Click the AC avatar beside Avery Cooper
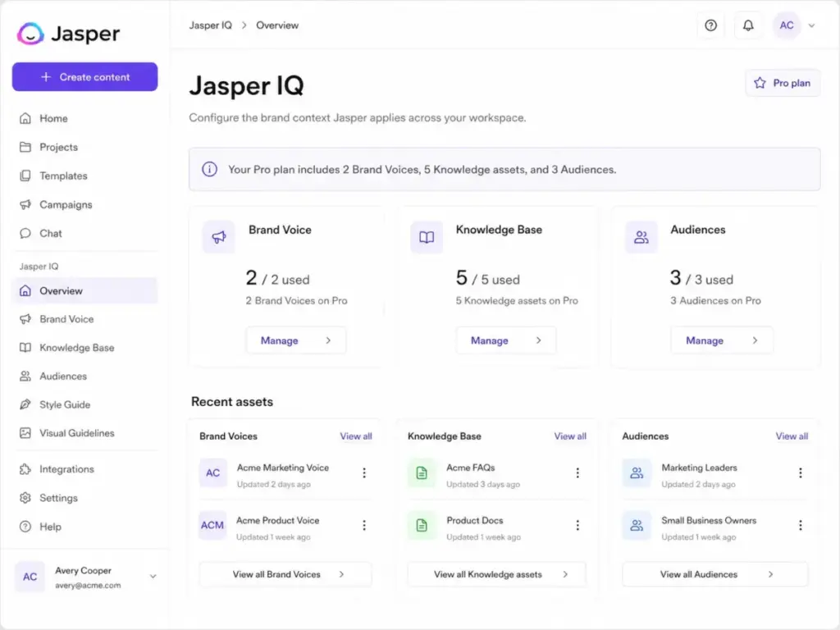The image size is (840, 630). (30, 577)
